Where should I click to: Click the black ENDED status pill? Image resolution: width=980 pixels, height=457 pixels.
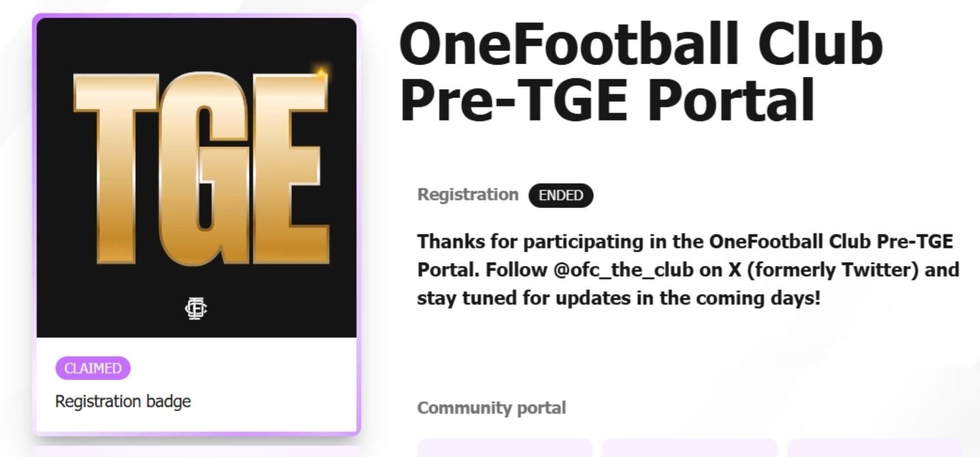click(x=561, y=195)
